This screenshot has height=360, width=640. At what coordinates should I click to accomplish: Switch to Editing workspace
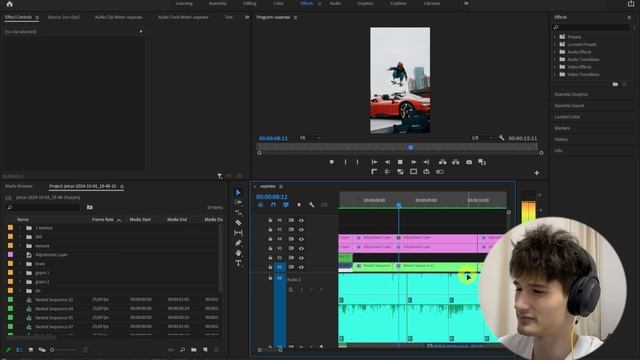tap(250, 3)
